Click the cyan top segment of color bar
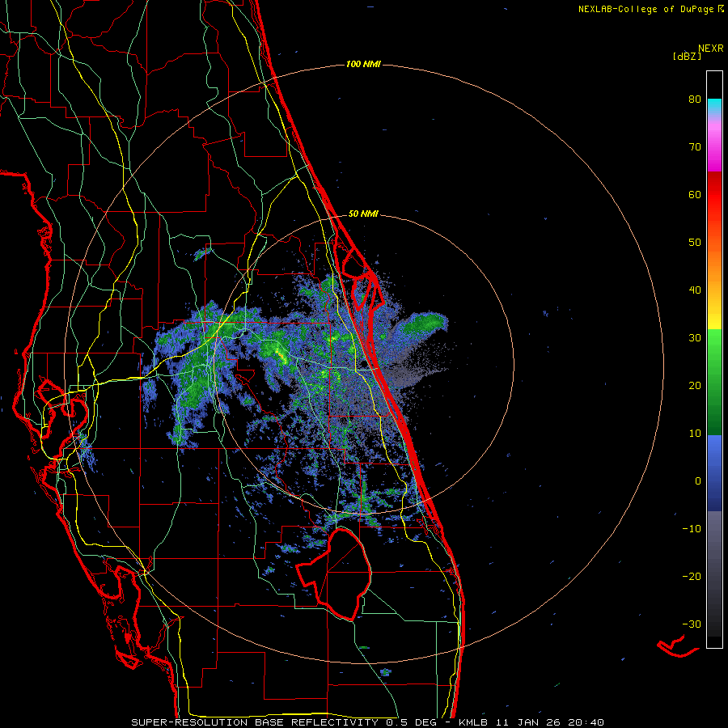Screen dimensions: 728x728 pyautogui.click(x=714, y=105)
